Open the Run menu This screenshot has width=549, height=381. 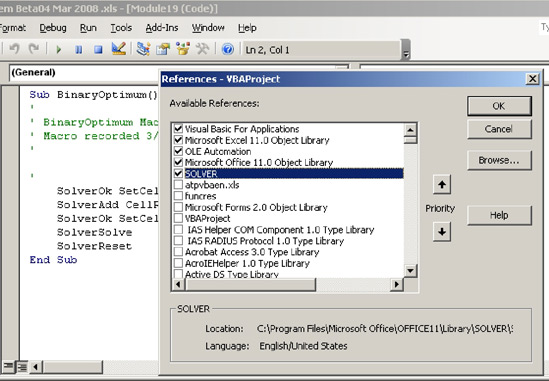coord(88,28)
